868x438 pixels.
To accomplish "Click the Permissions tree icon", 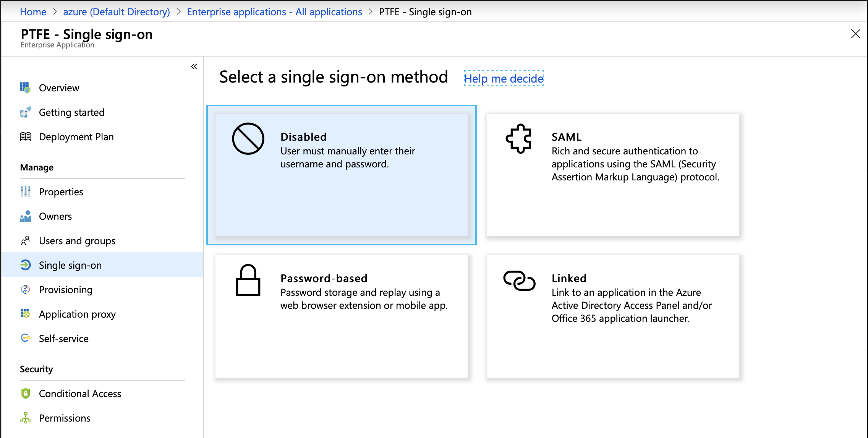I will [x=25, y=418].
